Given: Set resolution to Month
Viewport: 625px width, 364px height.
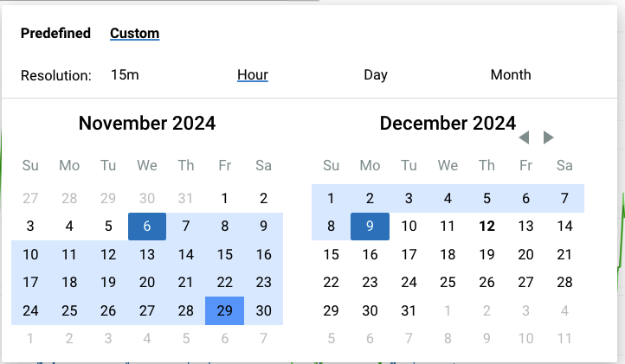Looking at the screenshot, I should (x=511, y=75).
